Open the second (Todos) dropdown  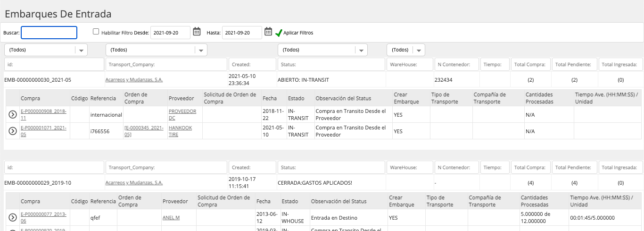click(x=157, y=50)
